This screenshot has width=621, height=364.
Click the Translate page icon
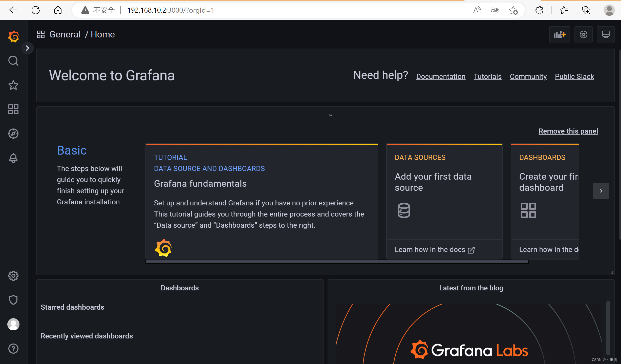coord(495,10)
